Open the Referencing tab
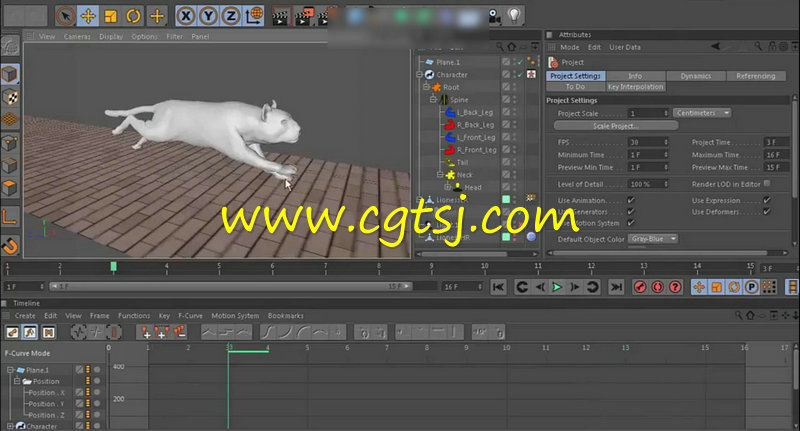 [x=756, y=76]
